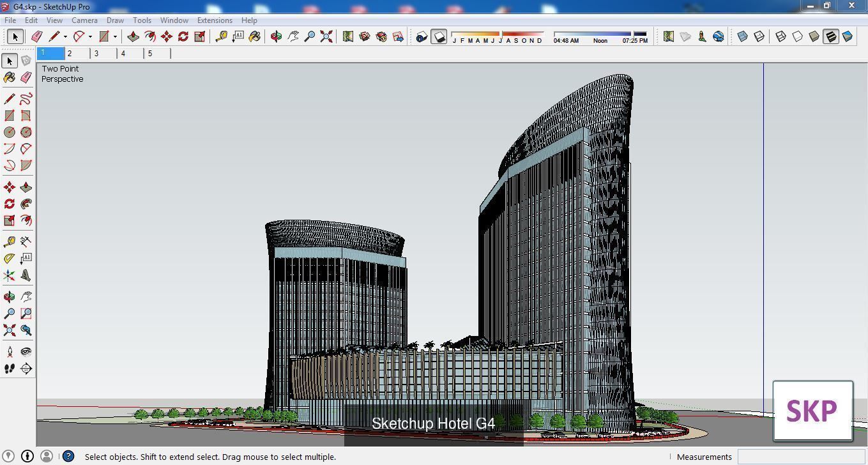Activate the Pencil drawing tool
This screenshot has width=868, height=465.
(56, 36)
